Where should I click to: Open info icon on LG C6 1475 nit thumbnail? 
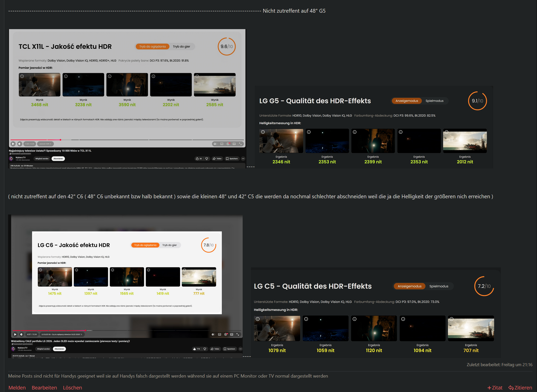click(x=41, y=270)
